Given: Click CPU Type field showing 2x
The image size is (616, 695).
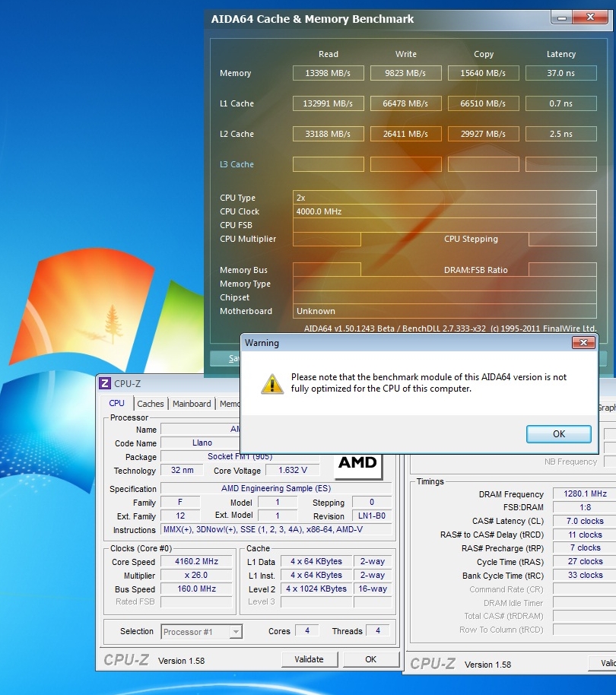Looking at the screenshot, I should pos(444,198).
